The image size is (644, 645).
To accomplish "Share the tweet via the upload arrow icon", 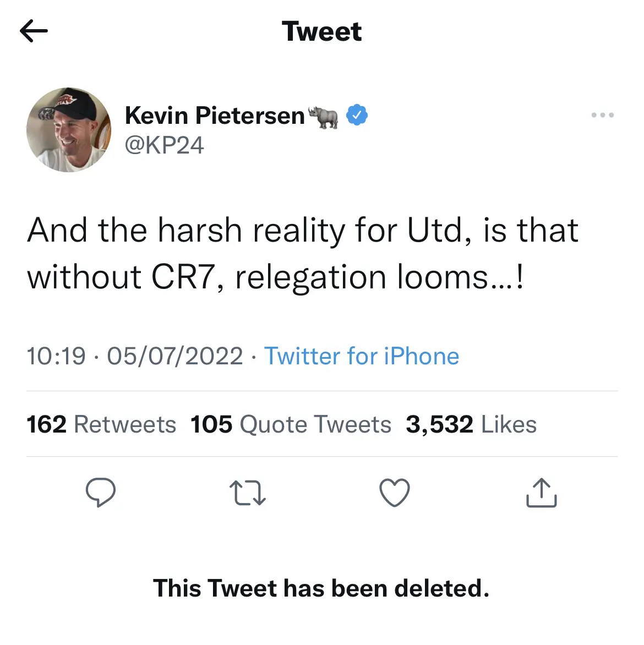I will point(542,492).
